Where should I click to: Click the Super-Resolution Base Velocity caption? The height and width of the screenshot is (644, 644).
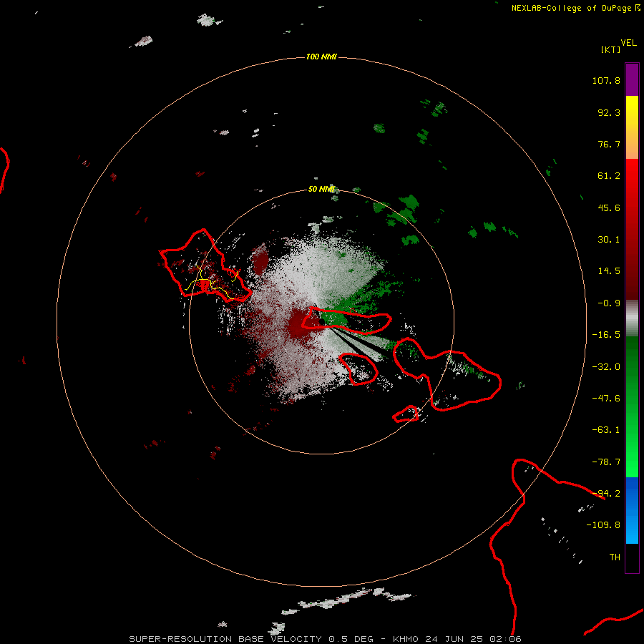point(325,639)
